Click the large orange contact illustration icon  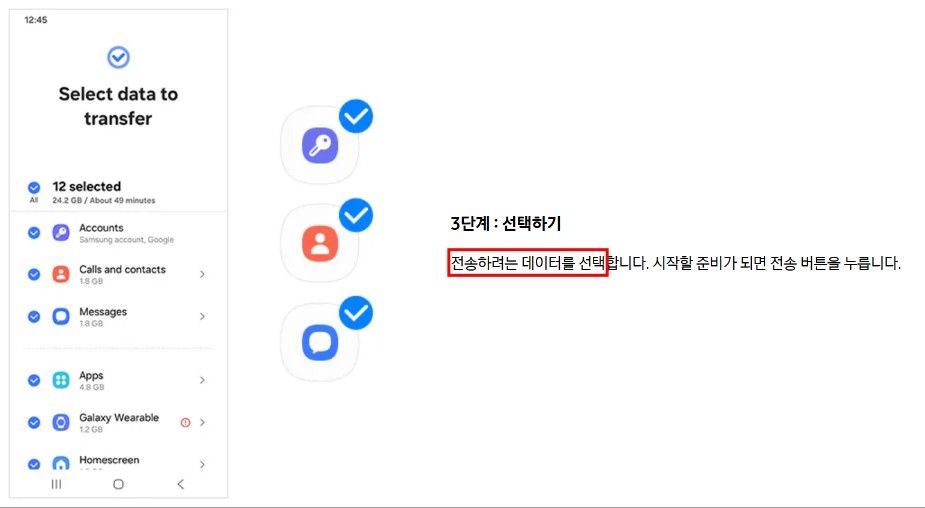pyautogui.click(x=320, y=244)
